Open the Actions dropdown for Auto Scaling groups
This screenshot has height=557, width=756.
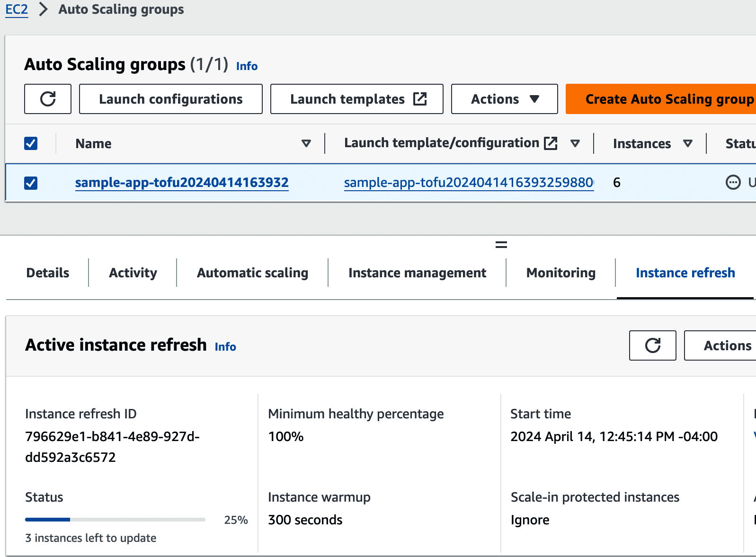point(504,99)
